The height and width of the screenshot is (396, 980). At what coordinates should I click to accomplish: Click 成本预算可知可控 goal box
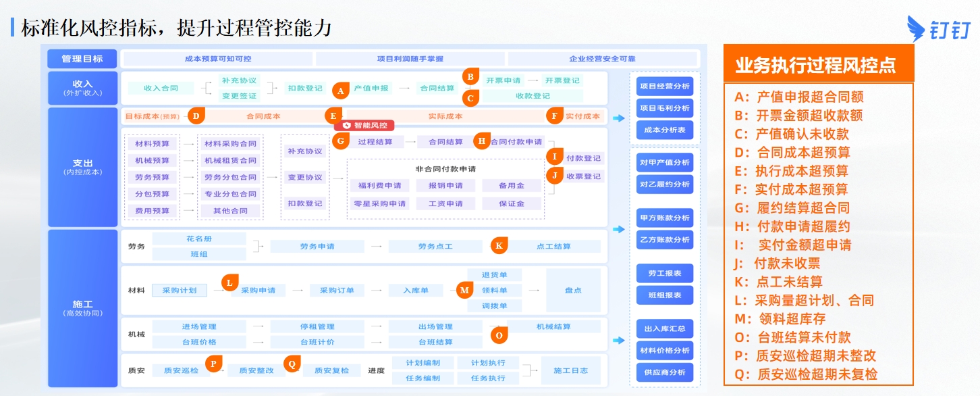[x=218, y=59]
